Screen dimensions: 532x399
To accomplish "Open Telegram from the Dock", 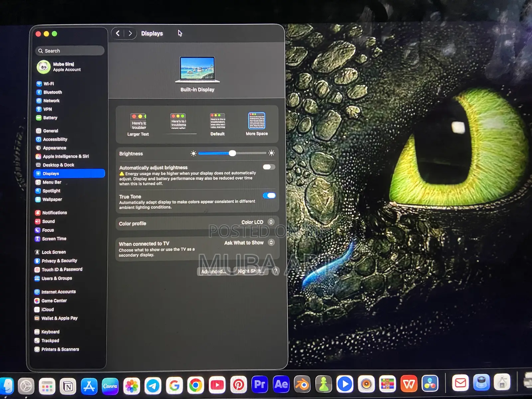I will pos(153,386).
